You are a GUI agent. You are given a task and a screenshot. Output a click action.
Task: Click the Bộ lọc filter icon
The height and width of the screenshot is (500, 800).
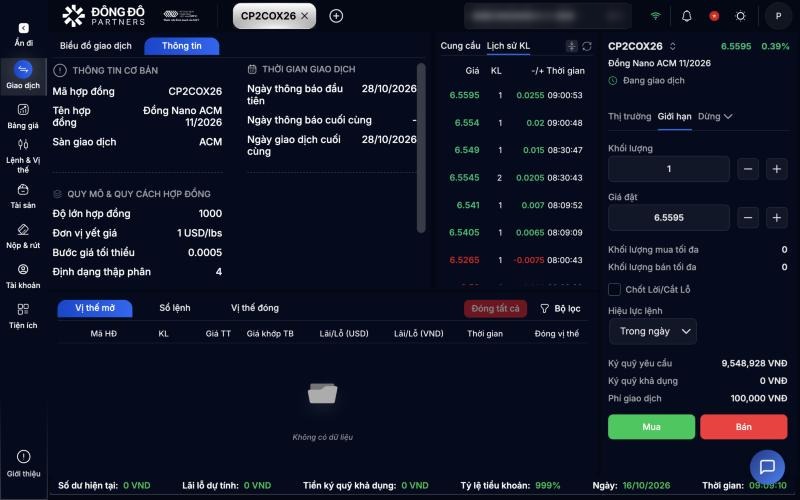click(544, 309)
